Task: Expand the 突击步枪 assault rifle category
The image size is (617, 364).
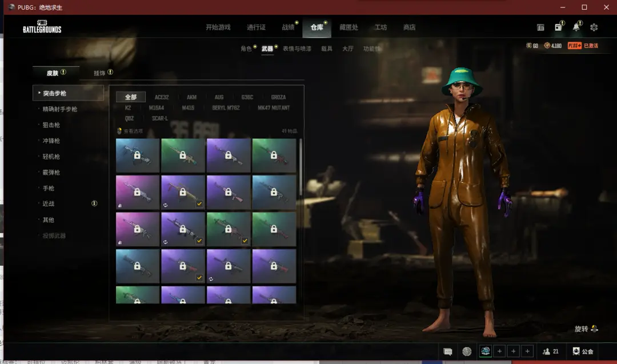Action: pyautogui.click(x=68, y=93)
